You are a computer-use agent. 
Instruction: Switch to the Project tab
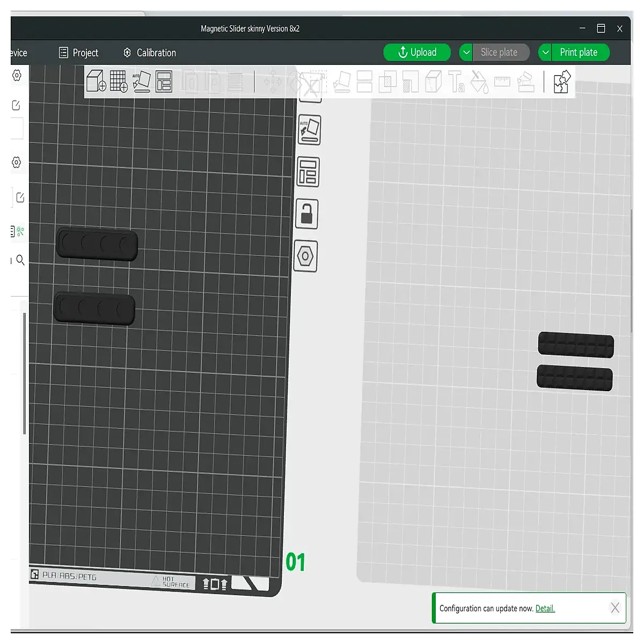(79, 53)
